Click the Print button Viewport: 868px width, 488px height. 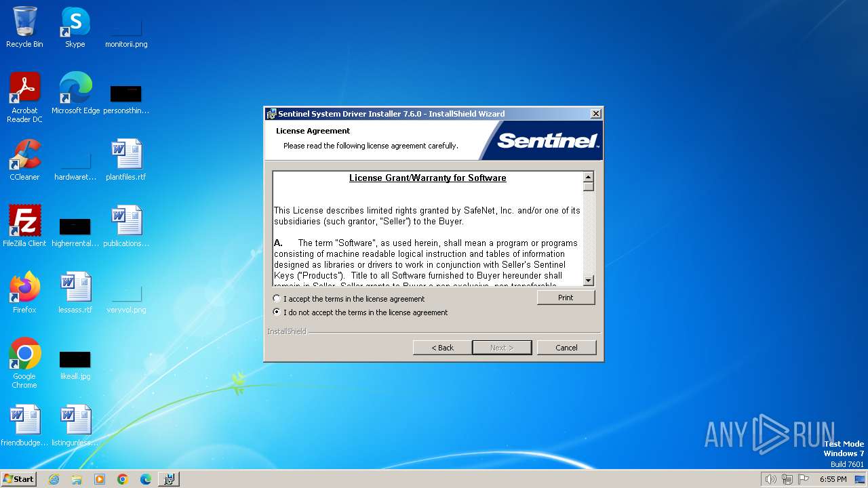coord(566,298)
